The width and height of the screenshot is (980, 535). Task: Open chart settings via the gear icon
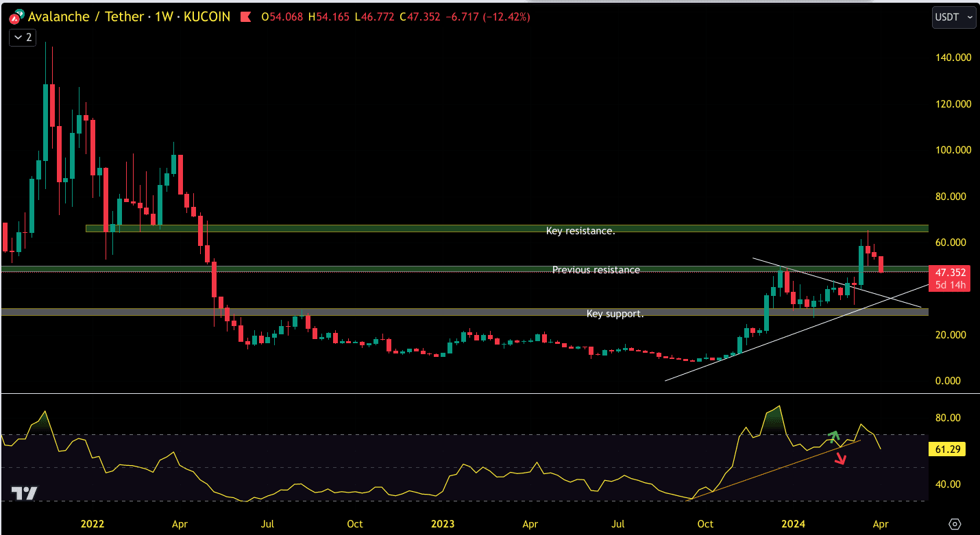(955, 525)
